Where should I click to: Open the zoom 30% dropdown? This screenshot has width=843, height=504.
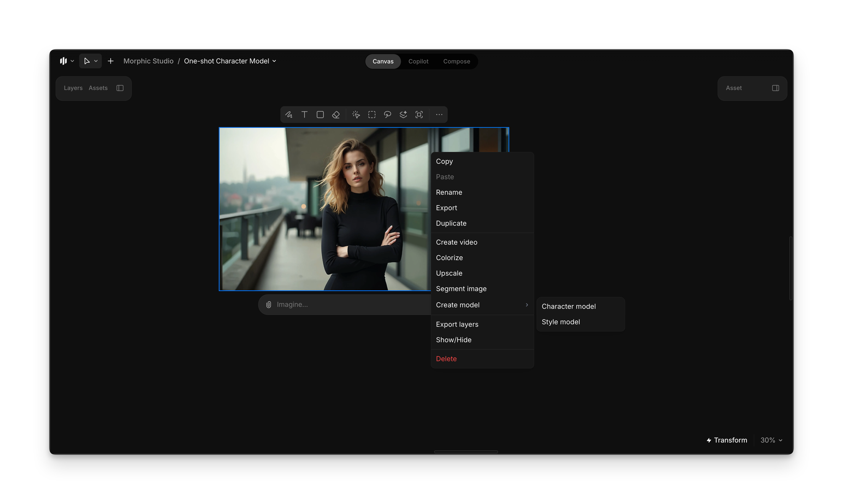pyautogui.click(x=771, y=440)
